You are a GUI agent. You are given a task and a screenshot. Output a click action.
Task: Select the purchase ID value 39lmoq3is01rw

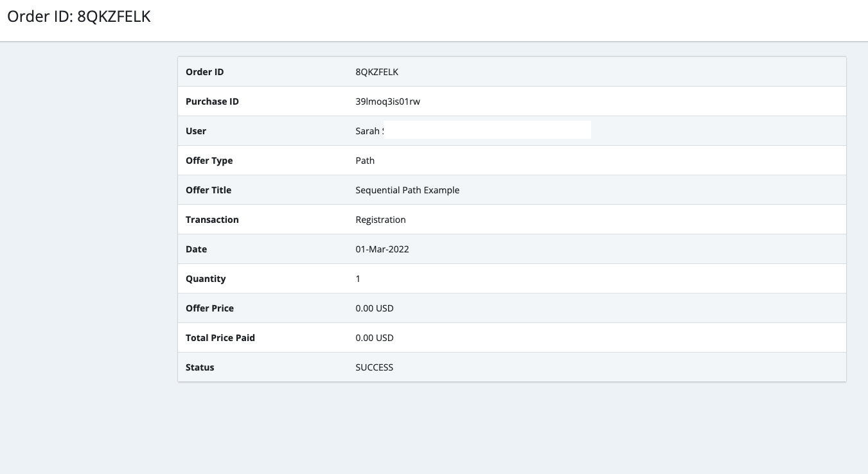(387, 101)
